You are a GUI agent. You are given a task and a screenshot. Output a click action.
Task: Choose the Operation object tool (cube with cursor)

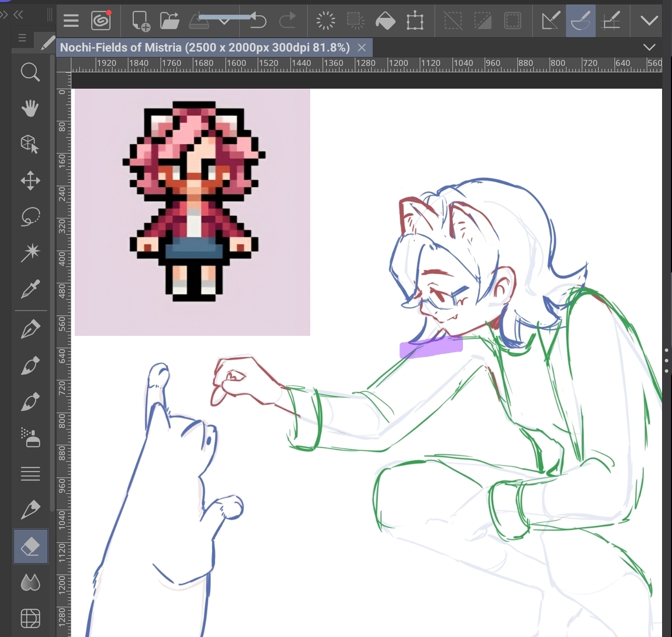pos(30,144)
